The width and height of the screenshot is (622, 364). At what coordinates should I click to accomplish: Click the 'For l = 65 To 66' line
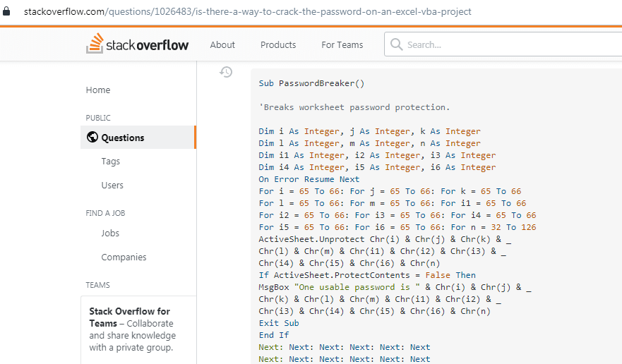[x=392, y=203]
